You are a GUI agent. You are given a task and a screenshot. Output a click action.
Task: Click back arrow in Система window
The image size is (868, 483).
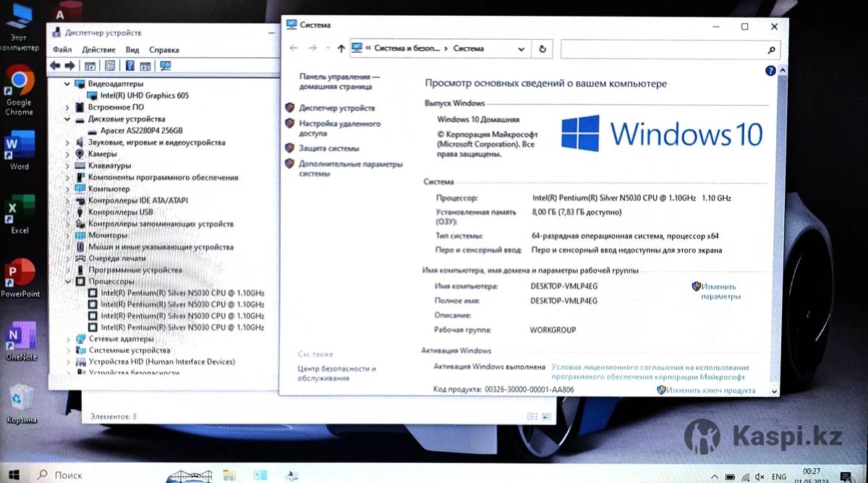point(293,48)
